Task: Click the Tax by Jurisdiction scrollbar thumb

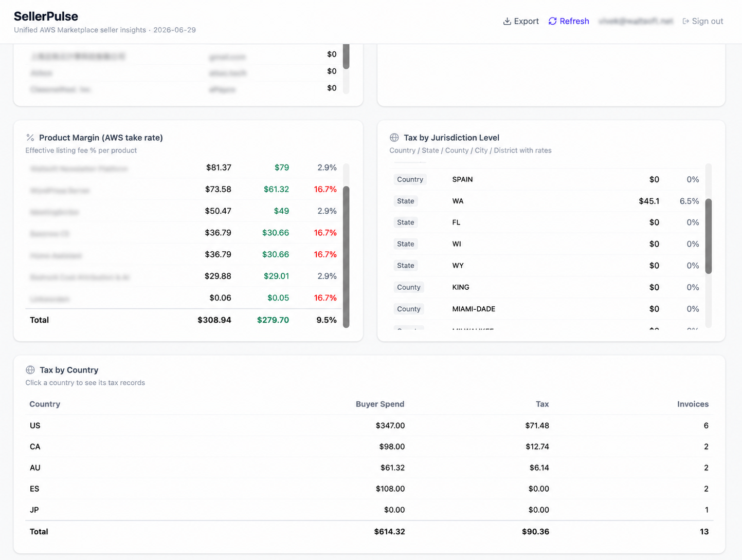Action: pos(709,236)
